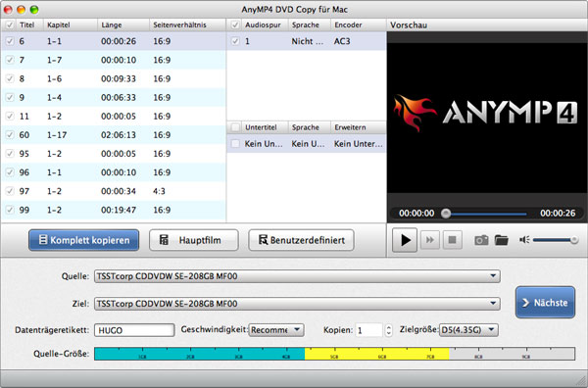
Task: Toggle checkbox for title 9
Action: pos(10,97)
